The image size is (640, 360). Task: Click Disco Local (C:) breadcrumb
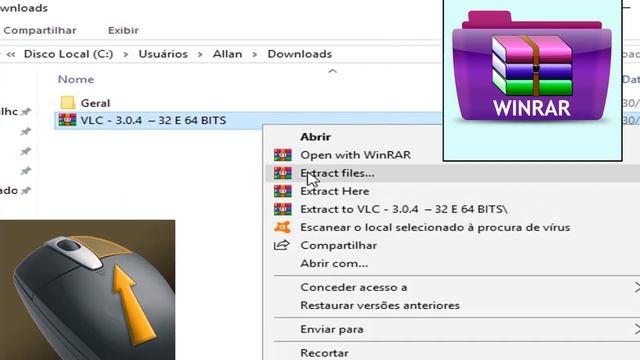68,54
